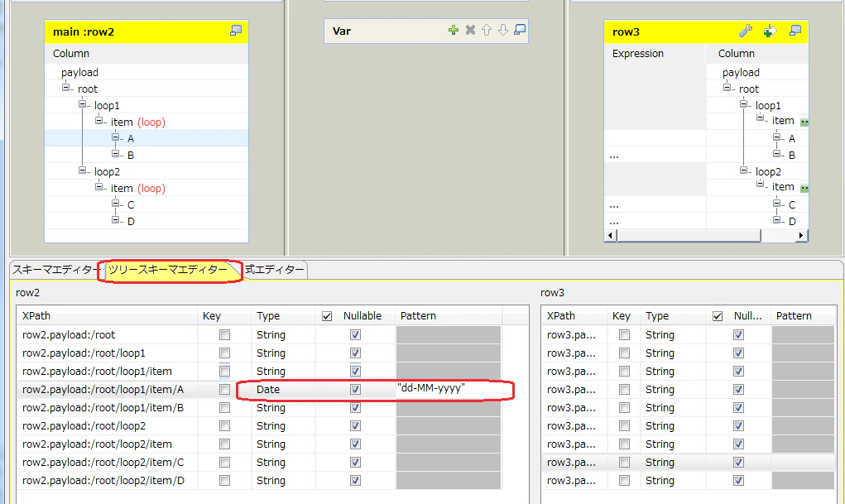Collapse the loop1 node in the main:row2 tree
This screenshot has width=845, height=504.
[x=83, y=104]
